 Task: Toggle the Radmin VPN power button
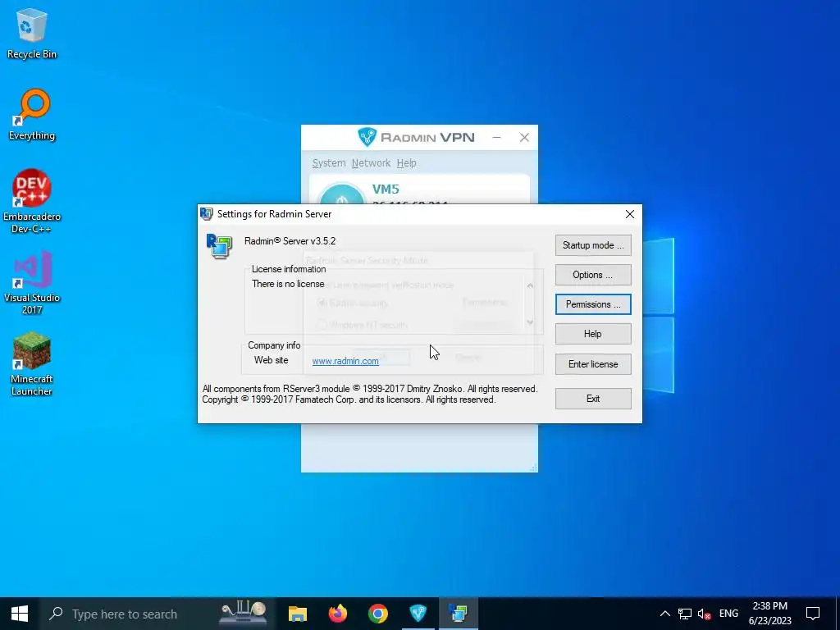pyautogui.click(x=342, y=194)
